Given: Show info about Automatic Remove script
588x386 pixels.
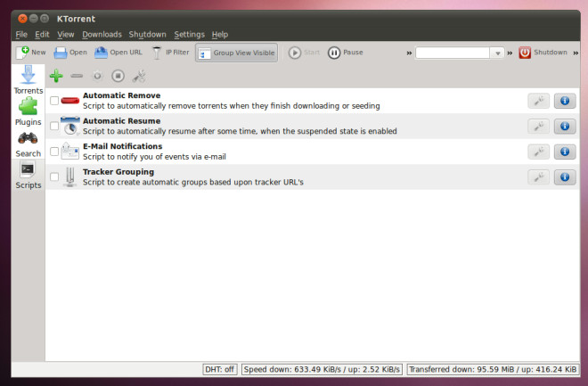Looking at the screenshot, I should [x=565, y=101].
